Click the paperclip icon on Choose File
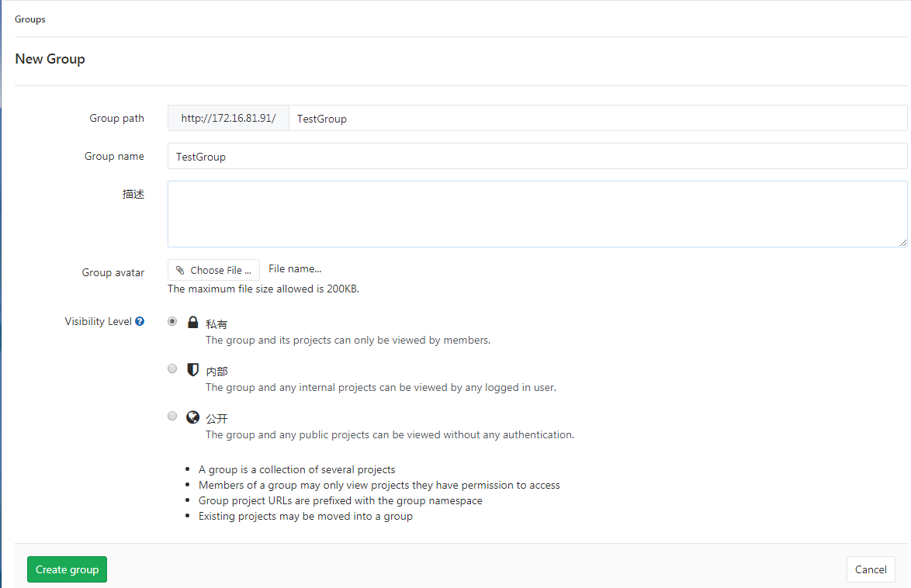Viewport: 911px width, 588px height. pyautogui.click(x=179, y=269)
